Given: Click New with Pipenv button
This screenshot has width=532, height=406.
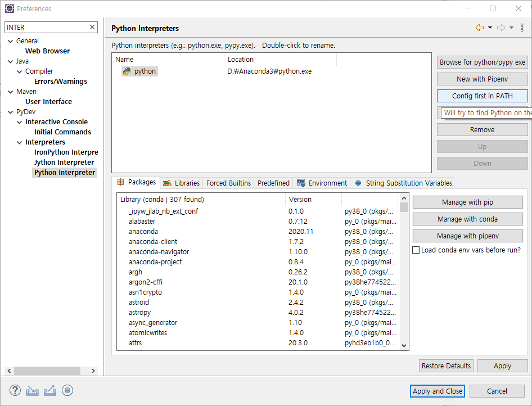Looking at the screenshot, I should pos(482,79).
